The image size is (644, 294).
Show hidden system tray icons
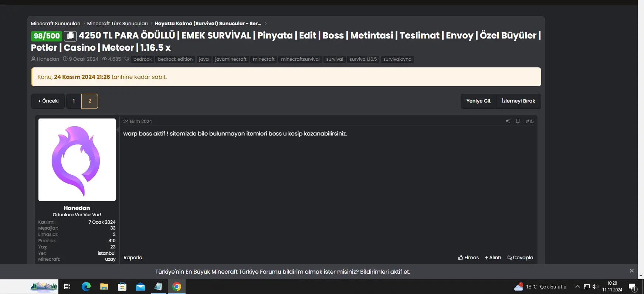click(577, 287)
